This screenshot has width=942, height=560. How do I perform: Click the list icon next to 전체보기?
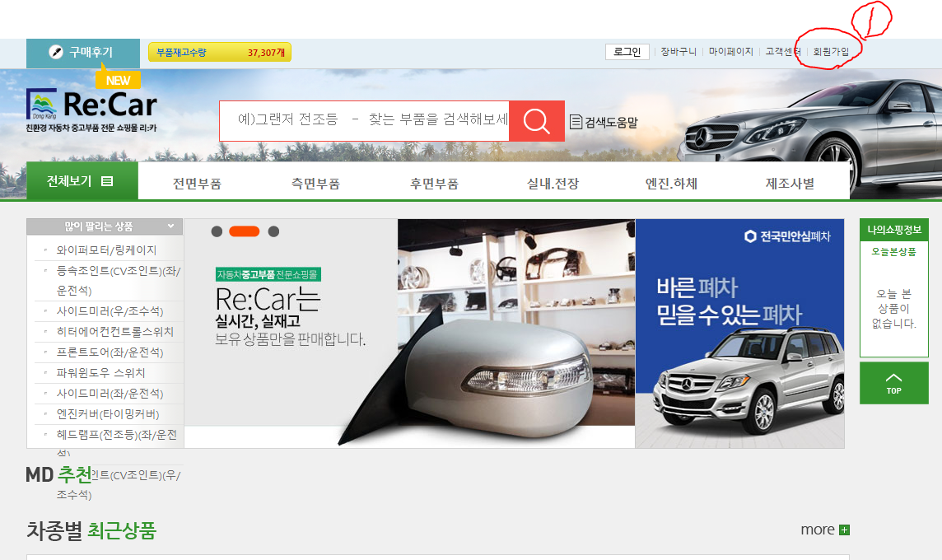[x=107, y=181]
